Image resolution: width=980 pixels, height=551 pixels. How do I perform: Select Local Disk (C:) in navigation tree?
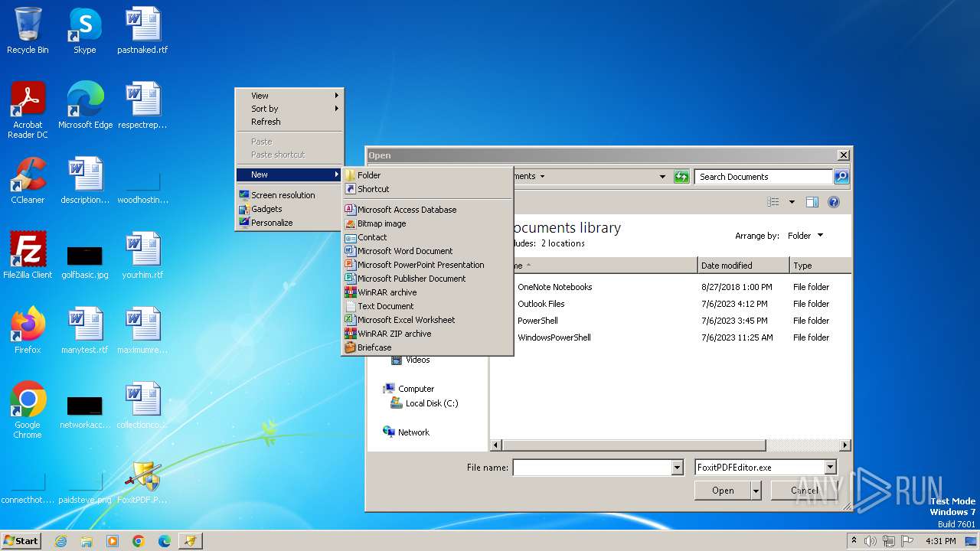424,403
